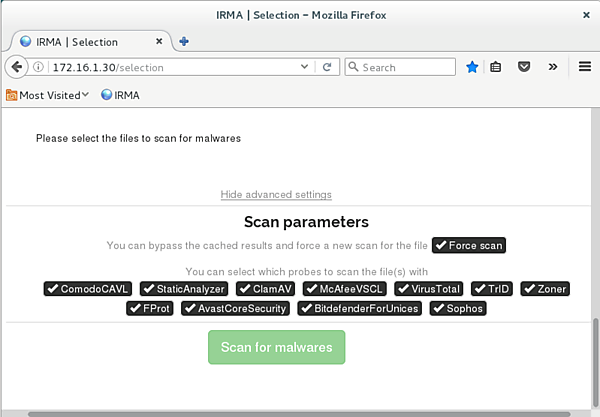Click the bookmark star icon

472,67
